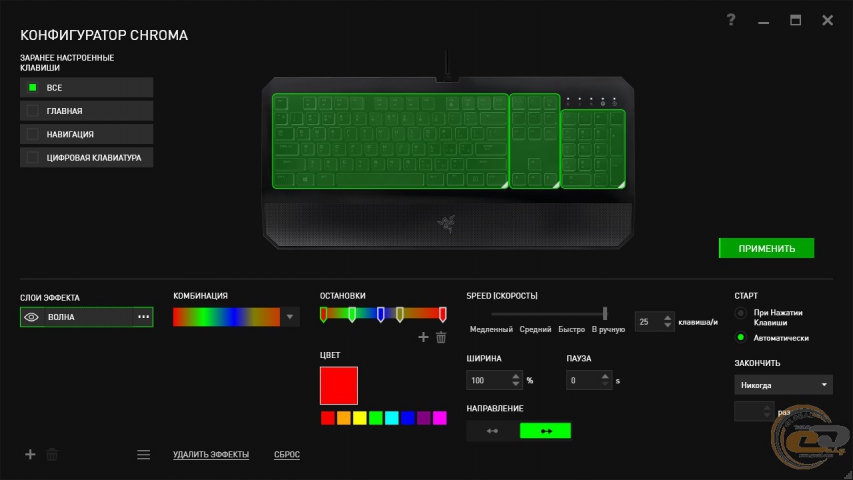853x480 pixels.
Task: Select При Нажатии Клавиши start option
Action: [x=740, y=313]
